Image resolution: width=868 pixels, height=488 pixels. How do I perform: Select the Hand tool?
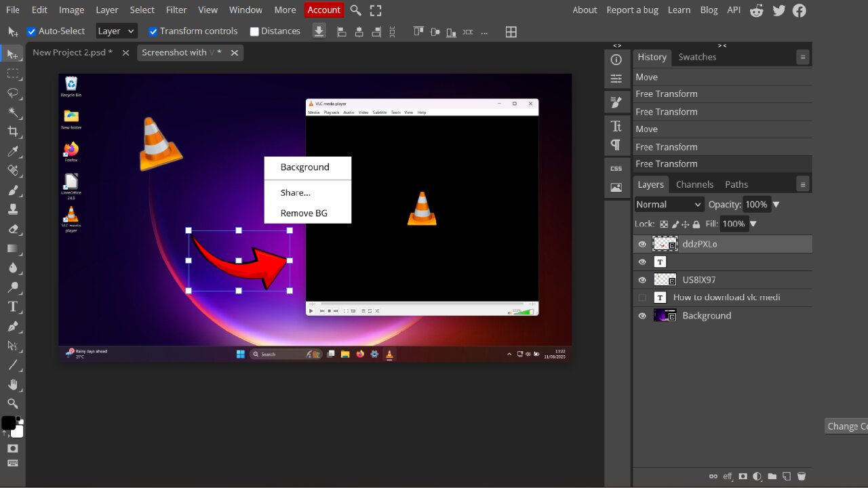click(x=12, y=384)
